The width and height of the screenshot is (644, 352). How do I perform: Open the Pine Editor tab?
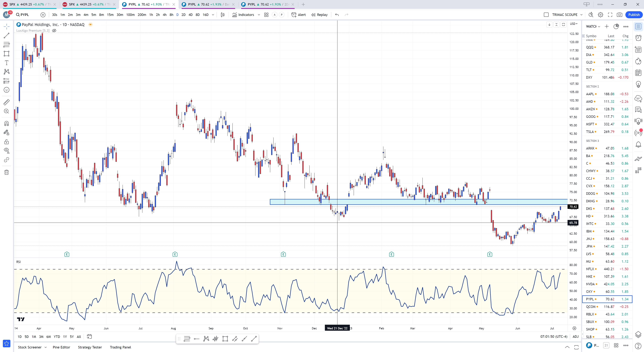click(x=62, y=347)
